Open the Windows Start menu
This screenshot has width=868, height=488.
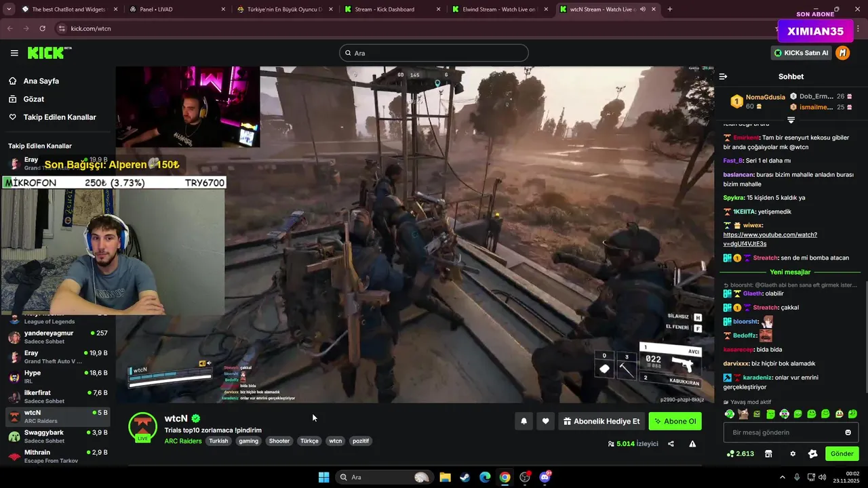[x=323, y=477]
